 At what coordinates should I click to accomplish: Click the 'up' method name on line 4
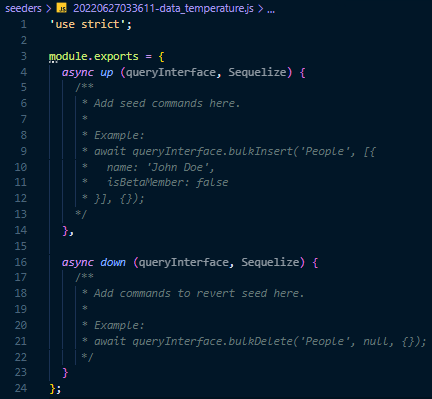click(107, 72)
